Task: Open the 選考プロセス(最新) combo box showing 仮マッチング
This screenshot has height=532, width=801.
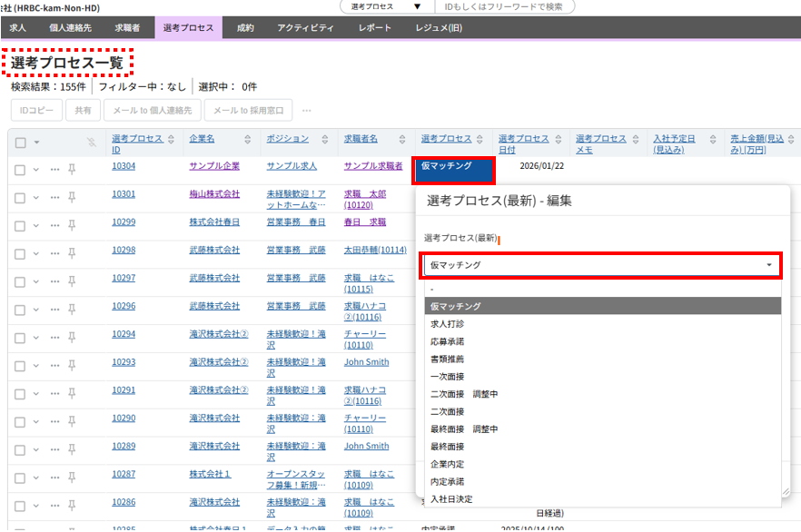Action: (x=601, y=265)
